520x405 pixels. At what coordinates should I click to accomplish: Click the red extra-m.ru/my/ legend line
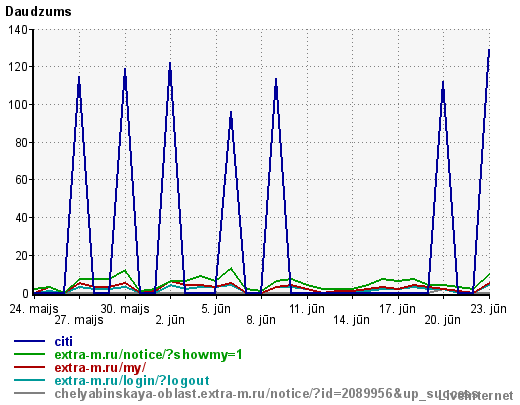pos(29,367)
